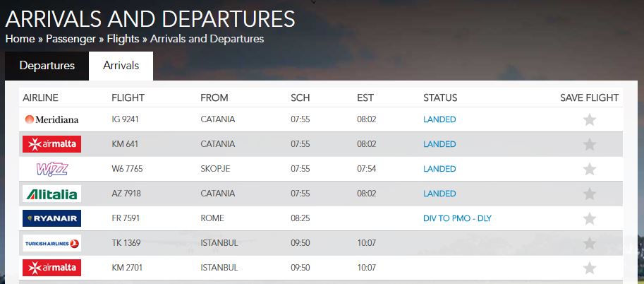
Task: Open the Passenger breadcrumb link
Action: [x=71, y=39]
